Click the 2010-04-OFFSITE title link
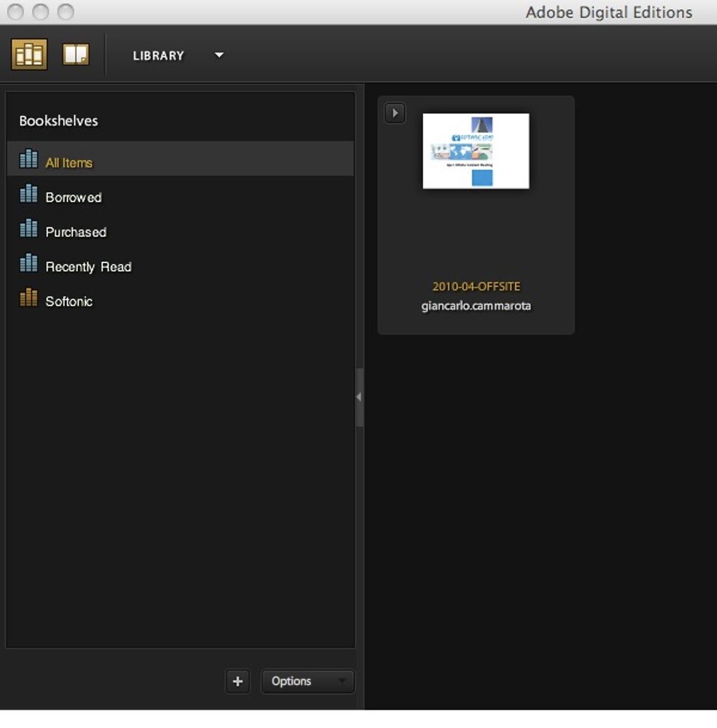 tap(476, 286)
